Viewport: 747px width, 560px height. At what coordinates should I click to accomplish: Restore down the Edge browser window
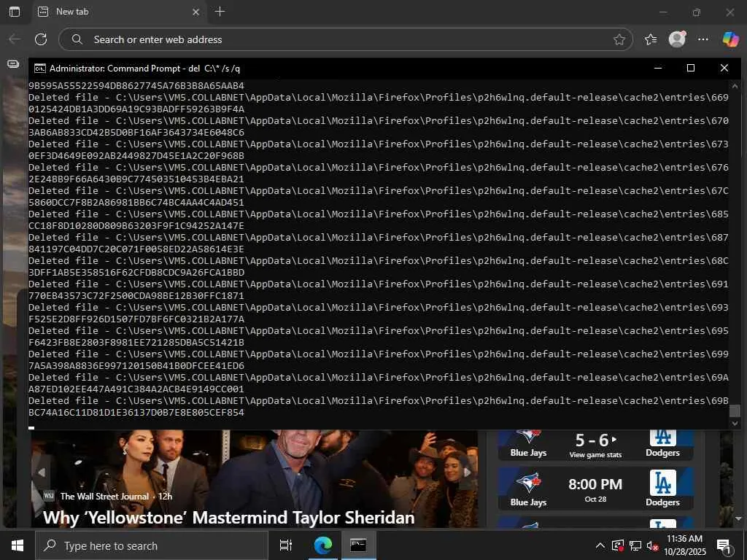coord(697,12)
